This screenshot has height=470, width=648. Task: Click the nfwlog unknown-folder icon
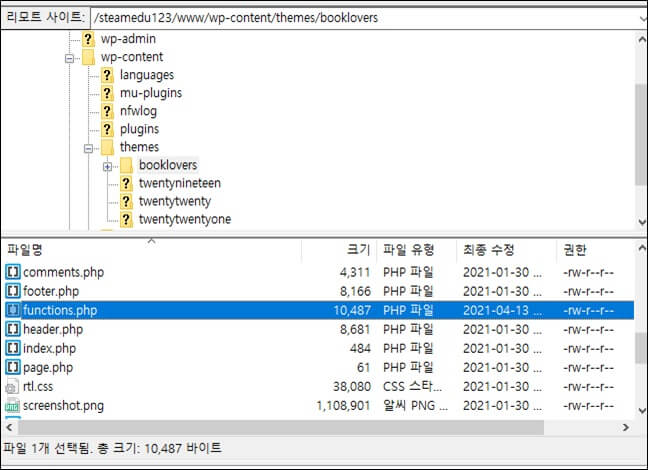click(x=107, y=111)
